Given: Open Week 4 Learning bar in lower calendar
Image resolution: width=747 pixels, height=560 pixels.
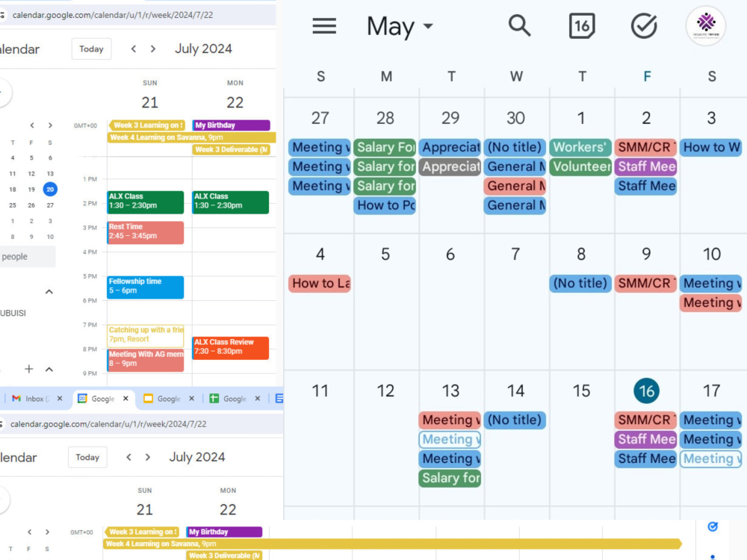Looking at the screenshot, I should pyautogui.click(x=393, y=544).
